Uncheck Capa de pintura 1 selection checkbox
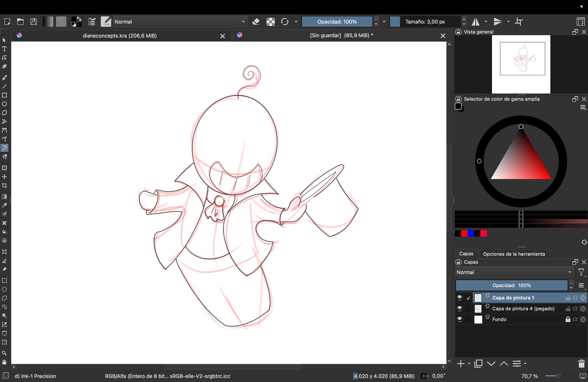The height and width of the screenshot is (382, 588). point(468,298)
